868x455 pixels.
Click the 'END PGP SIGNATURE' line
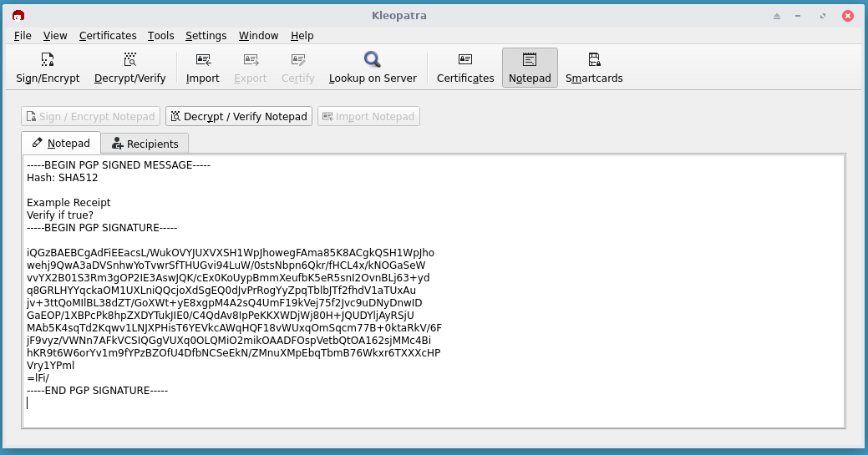(x=98, y=391)
